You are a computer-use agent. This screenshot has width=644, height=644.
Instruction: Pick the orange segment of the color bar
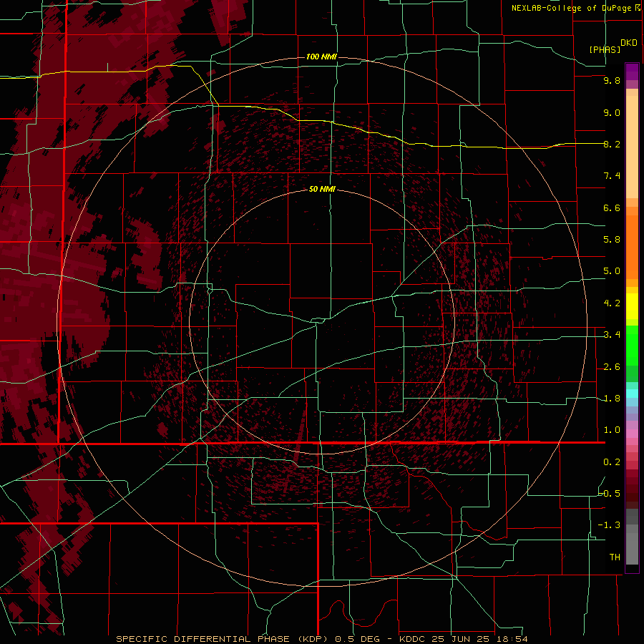[632, 246]
